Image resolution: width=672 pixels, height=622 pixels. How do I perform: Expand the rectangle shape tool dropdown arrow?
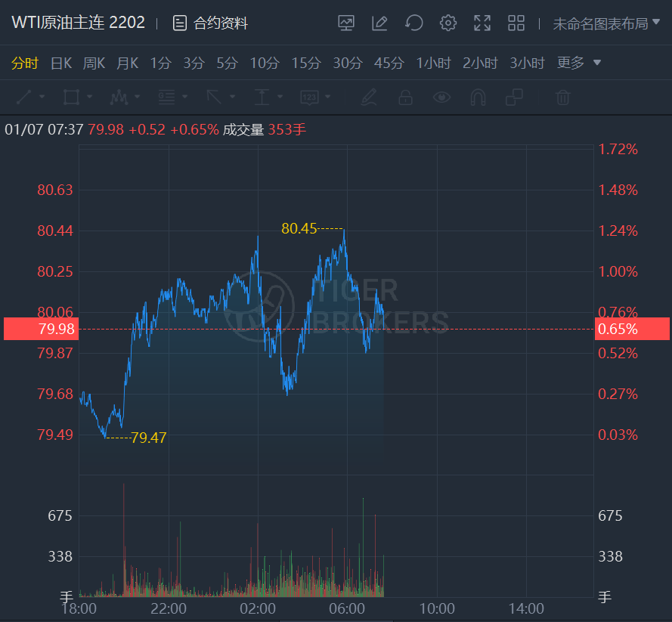click(89, 97)
